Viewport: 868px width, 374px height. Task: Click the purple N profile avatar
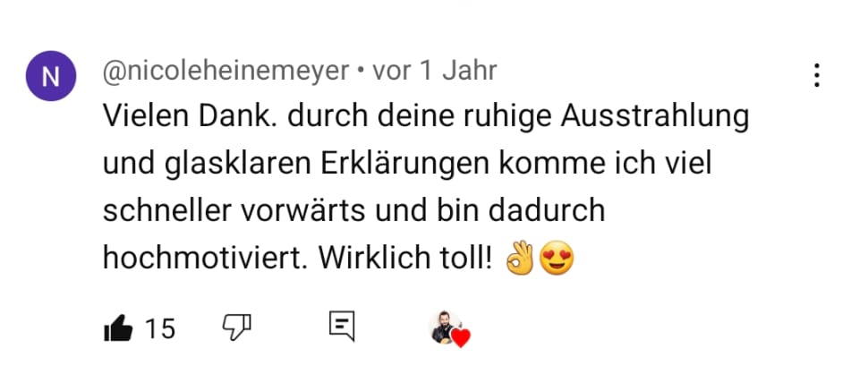(x=51, y=76)
